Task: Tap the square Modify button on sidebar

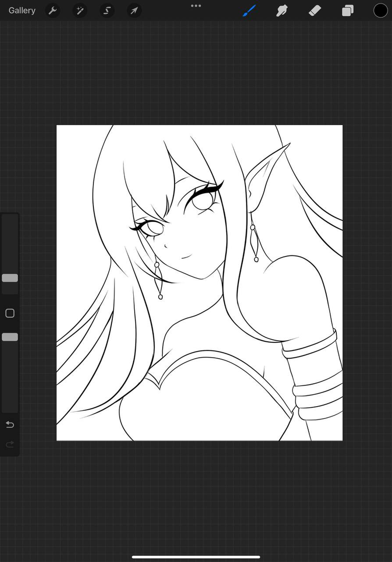Action: coord(10,313)
